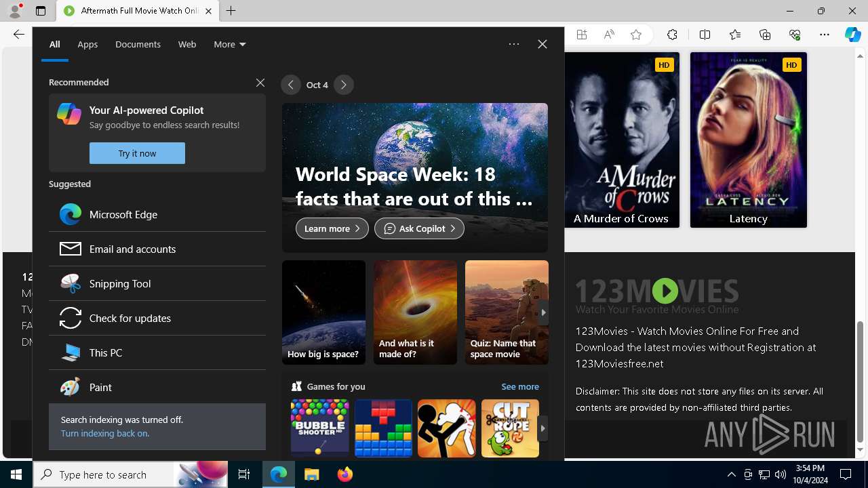868x488 pixels.
Task: Open the Edge profile icon
Action: tap(14, 11)
